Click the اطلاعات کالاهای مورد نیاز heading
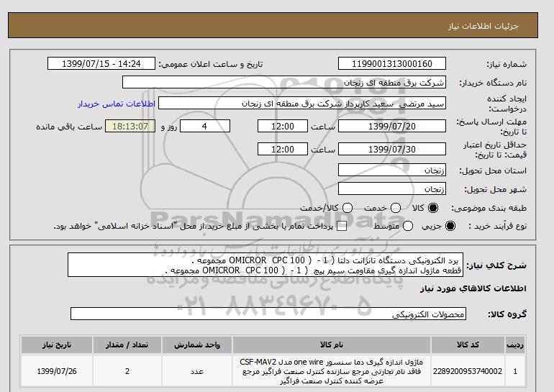Viewport: 554px width, 392px height. [473, 288]
